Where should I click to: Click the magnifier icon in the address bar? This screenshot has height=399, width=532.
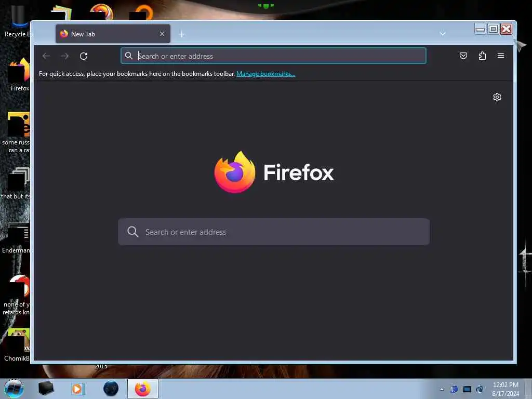[129, 56]
